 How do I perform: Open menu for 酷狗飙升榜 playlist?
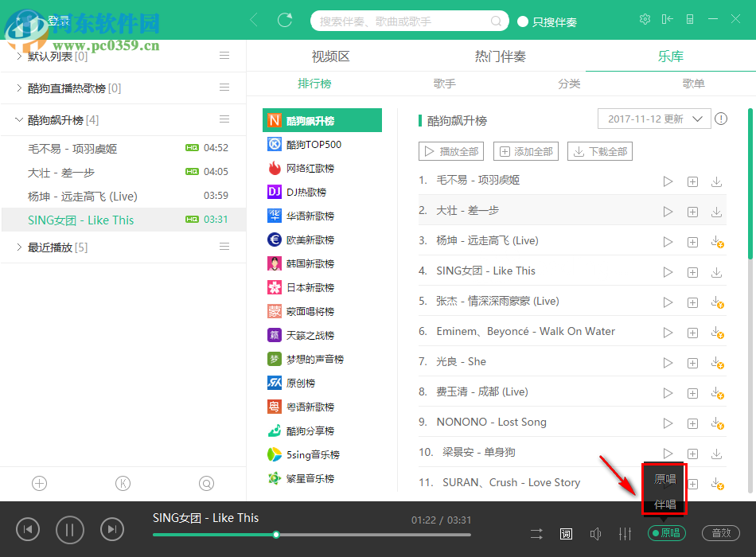click(224, 119)
